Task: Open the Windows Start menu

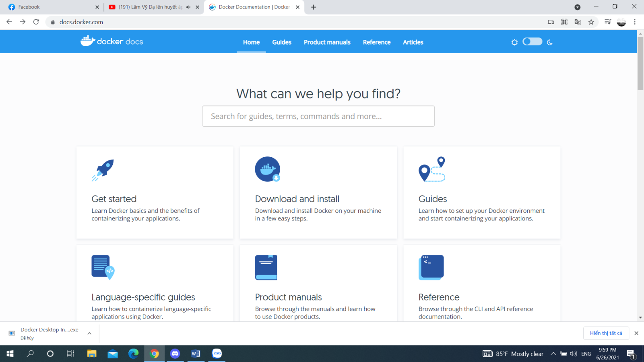Action: point(10,354)
